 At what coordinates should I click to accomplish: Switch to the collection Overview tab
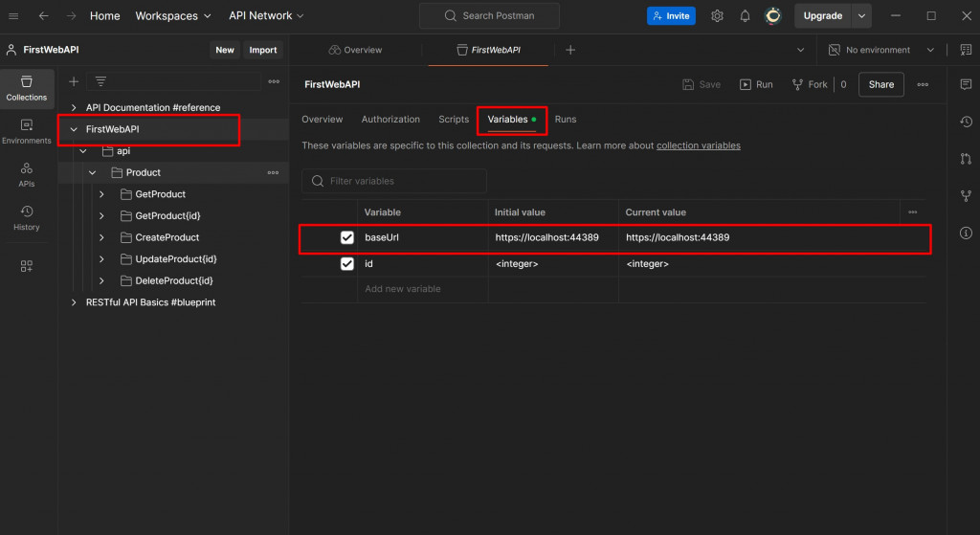(322, 120)
